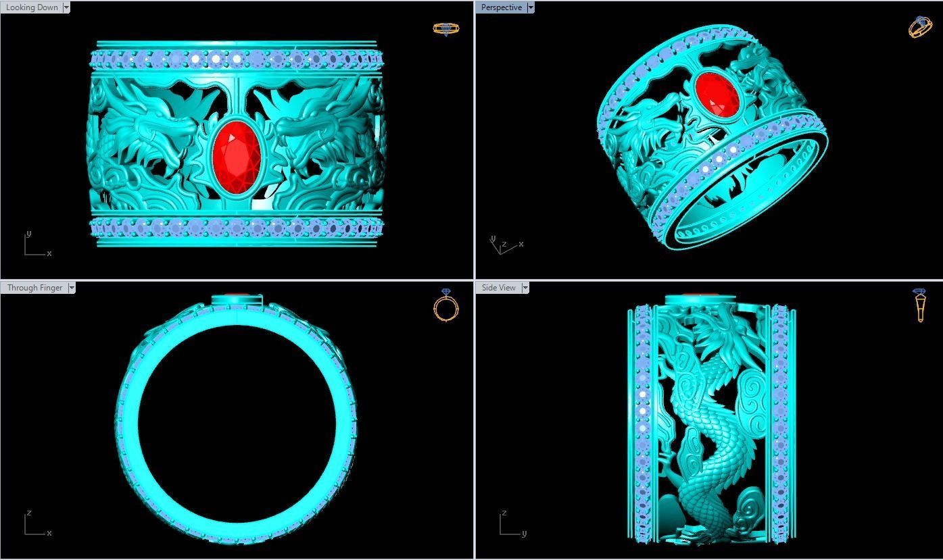Select the Looking Down viewport title

point(32,7)
